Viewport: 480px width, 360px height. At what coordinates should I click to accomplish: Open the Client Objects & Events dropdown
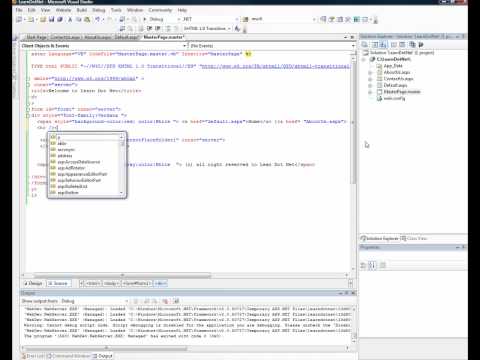pyautogui.click(x=104, y=46)
